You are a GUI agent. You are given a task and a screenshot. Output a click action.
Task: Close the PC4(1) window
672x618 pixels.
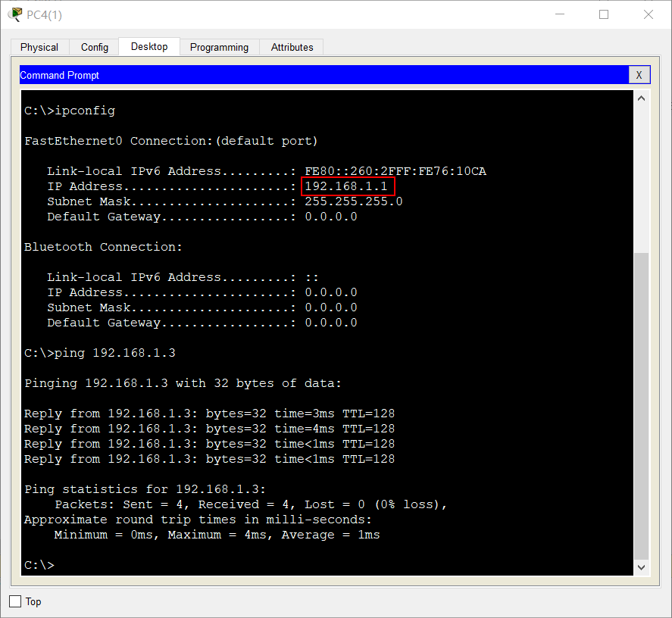click(x=649, y=14)
